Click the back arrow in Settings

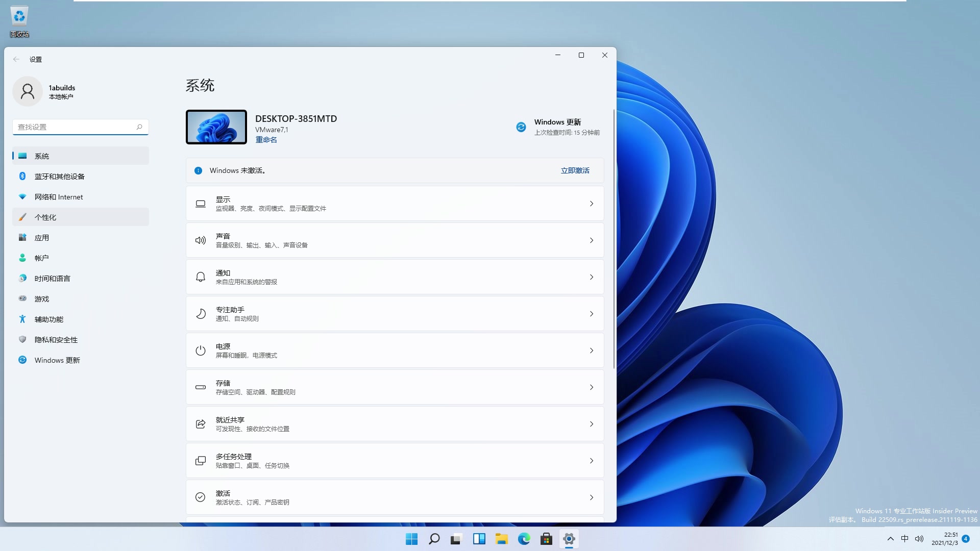[x=16, y=59]
